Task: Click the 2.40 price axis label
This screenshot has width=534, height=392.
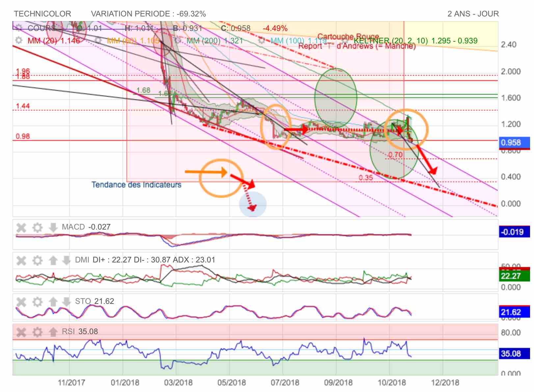Action: pos(509,44)
